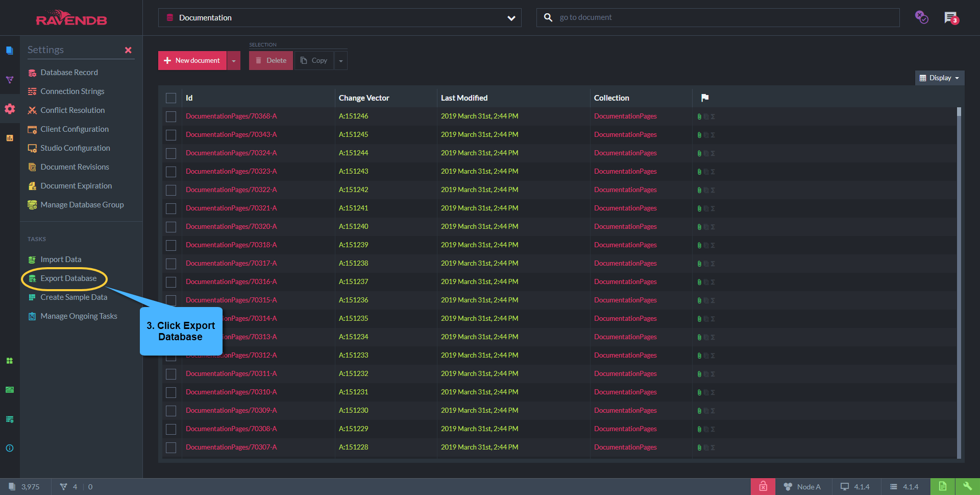Viewport: 980px width, 495px height.
Task: Click the documents table vertical scrollbar
Action: click(959, 282)
